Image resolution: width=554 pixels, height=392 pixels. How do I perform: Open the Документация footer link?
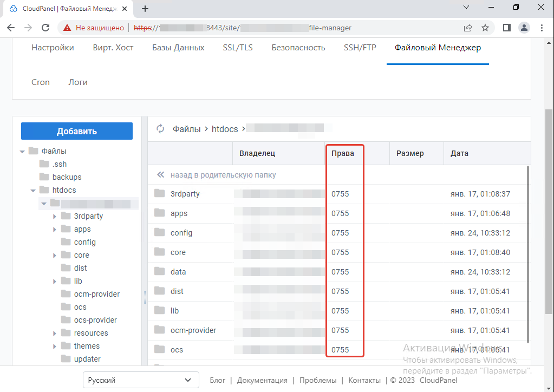pyautogui.click(x=262, y=380)
